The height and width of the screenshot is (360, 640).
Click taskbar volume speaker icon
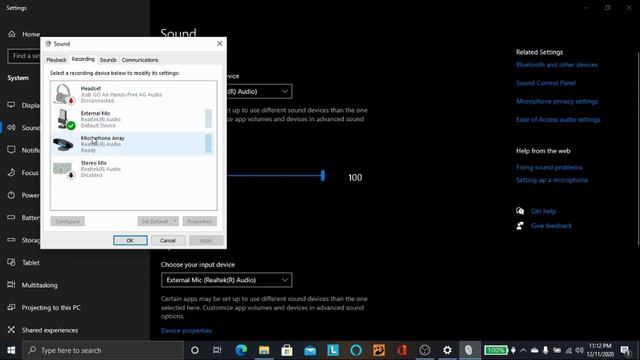click(579, 350)
